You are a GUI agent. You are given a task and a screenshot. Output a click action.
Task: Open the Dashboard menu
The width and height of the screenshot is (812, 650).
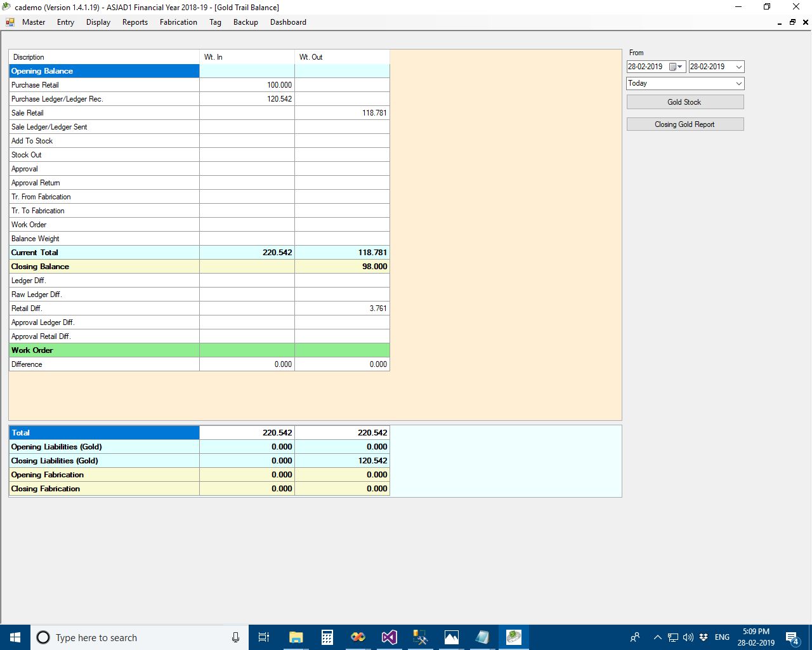click(288, 22)
